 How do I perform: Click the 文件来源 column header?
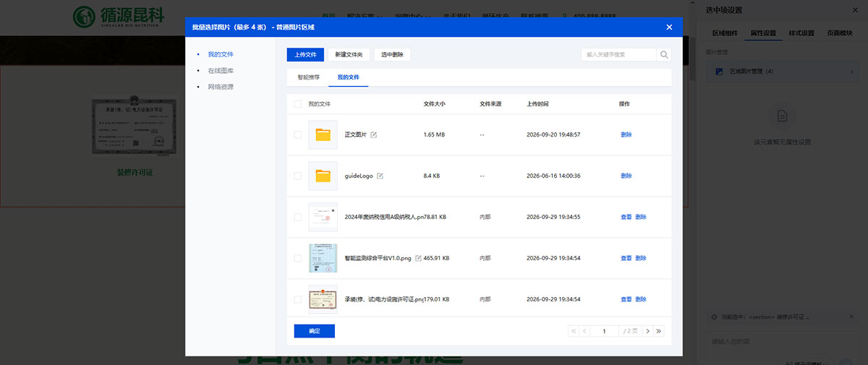point(491,104)
